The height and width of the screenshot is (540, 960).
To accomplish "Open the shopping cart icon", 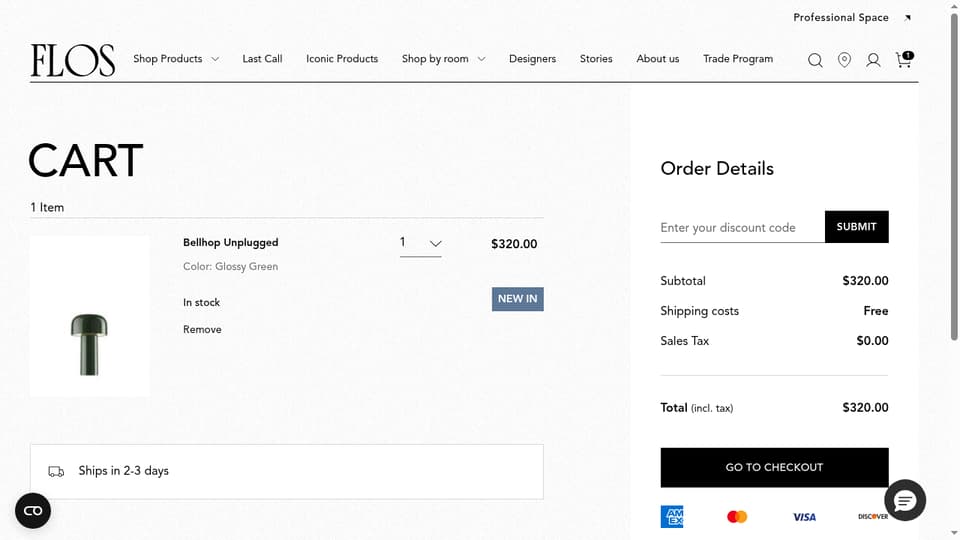I will pos(904,59).
